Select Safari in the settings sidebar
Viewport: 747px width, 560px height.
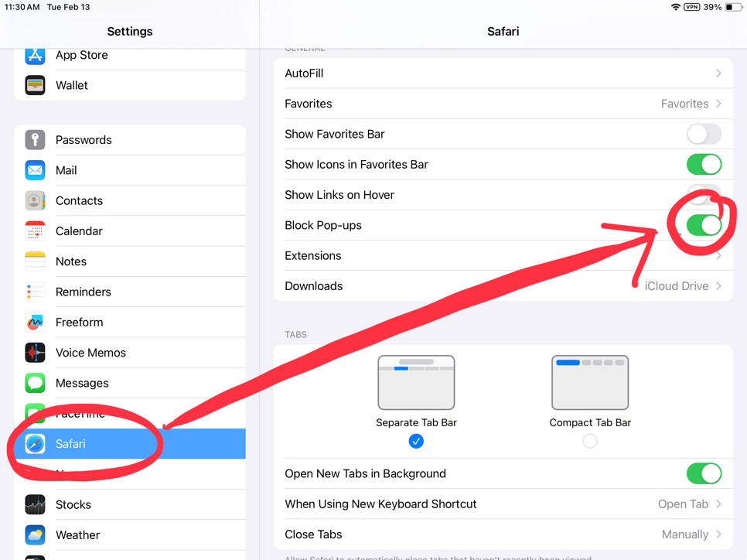click(x=130, y=444)
